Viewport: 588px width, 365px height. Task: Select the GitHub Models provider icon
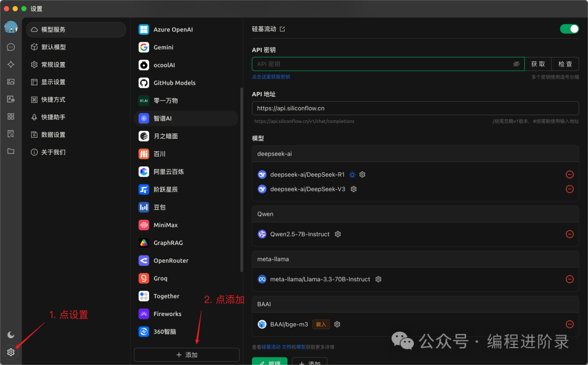[x=144, y=83]
